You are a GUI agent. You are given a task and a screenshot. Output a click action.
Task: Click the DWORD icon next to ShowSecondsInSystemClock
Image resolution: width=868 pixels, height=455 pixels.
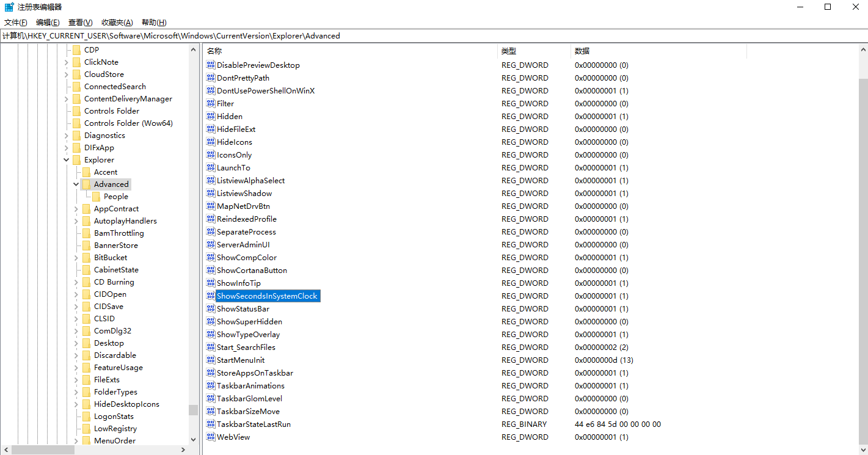pos(211,296)
